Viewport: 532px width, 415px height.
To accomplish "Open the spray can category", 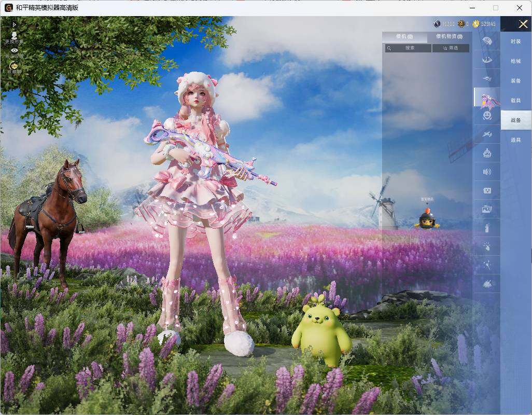I will [x=487, y=228].
